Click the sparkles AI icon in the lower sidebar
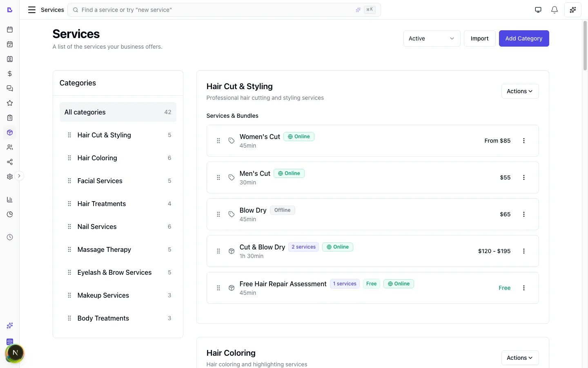The image size is (588, 368). [10, 325]
